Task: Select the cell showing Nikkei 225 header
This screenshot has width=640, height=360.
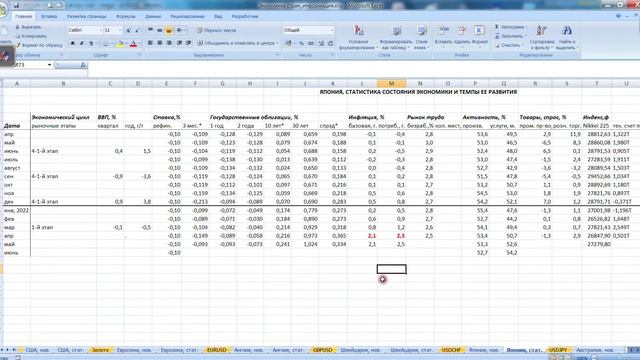Action: (596, 126)
